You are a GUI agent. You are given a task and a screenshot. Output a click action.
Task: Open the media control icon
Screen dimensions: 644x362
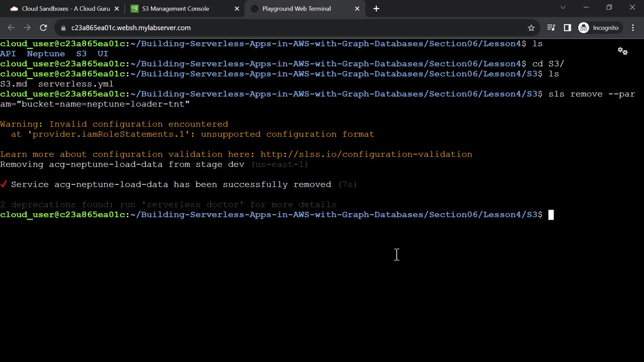(x=551, y=28)
